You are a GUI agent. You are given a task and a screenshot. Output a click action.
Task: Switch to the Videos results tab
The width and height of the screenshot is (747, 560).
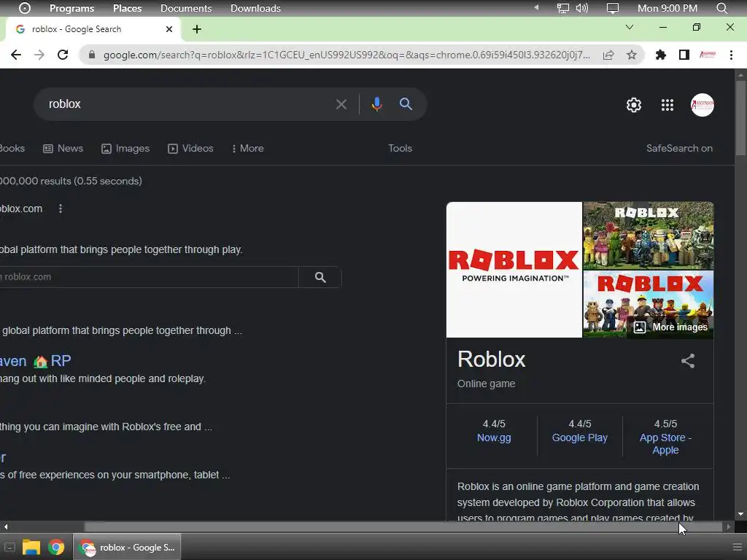point(190,148)
